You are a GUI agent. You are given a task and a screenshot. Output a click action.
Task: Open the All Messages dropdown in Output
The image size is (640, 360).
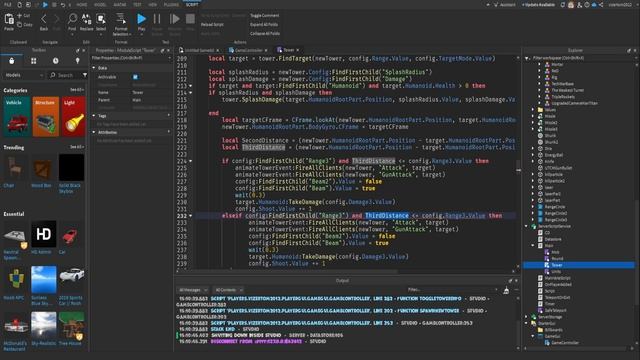[x=193, y=290]
